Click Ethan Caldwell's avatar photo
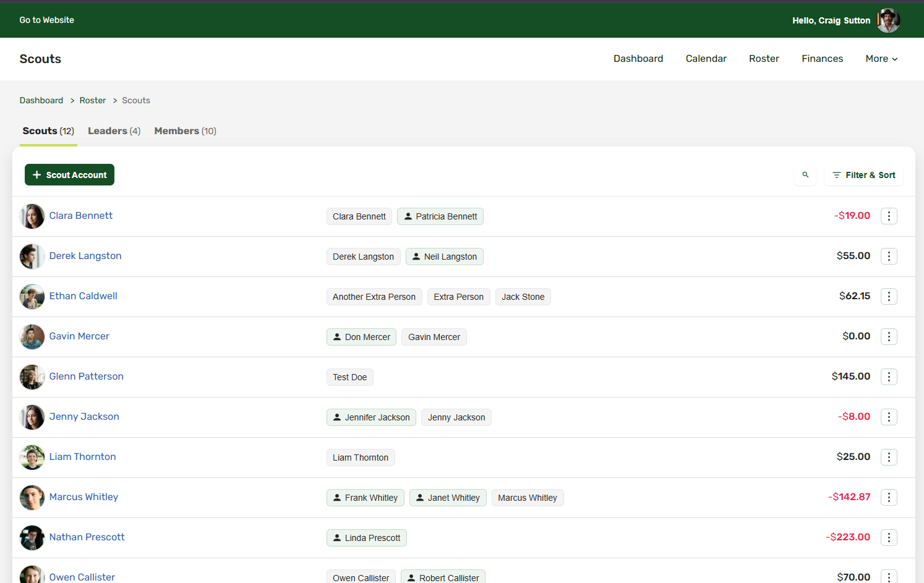Screen dimensions: 924x583 click(x=32, y=297)
